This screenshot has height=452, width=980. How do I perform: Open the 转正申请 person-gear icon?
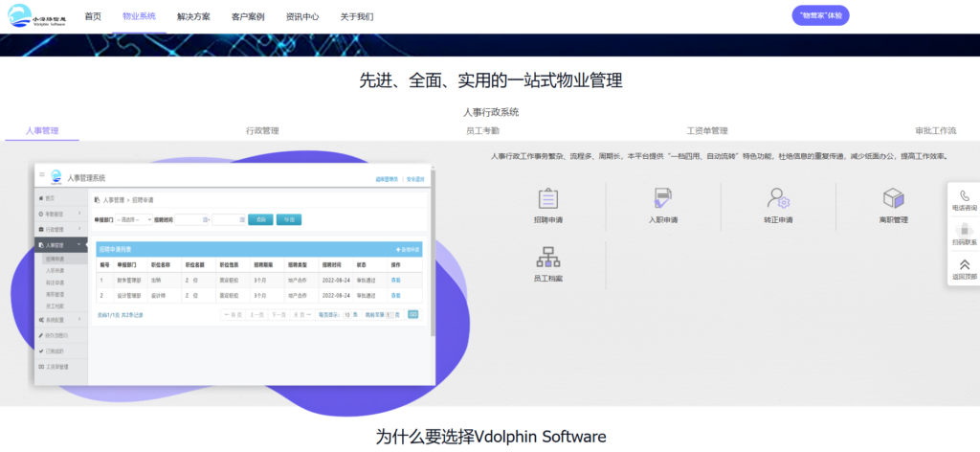pyautogui.click(x=778, y=198)
